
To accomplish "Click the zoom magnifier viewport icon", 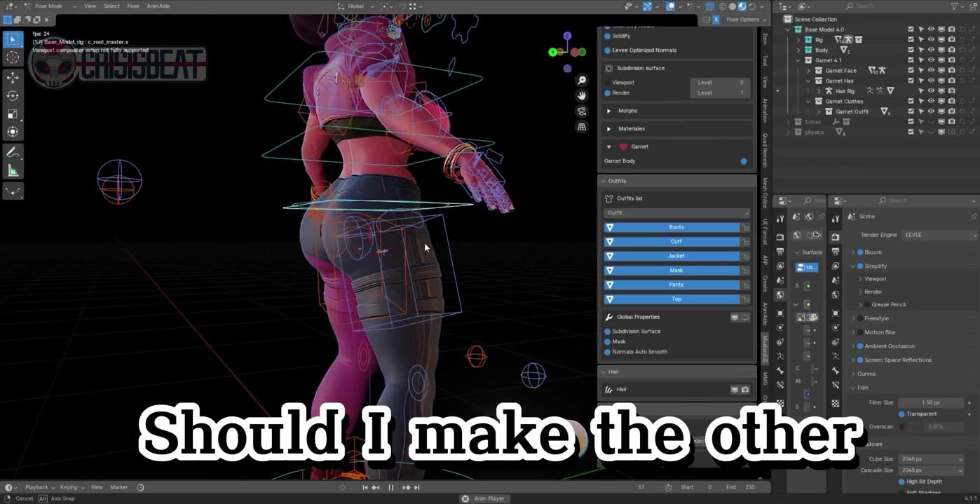I will point(581,81).
